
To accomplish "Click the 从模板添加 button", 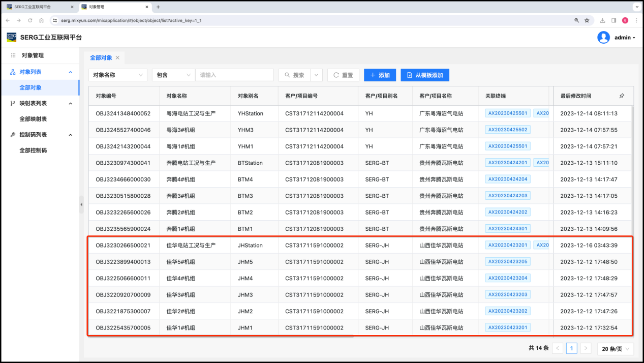I will click(424, 75).
